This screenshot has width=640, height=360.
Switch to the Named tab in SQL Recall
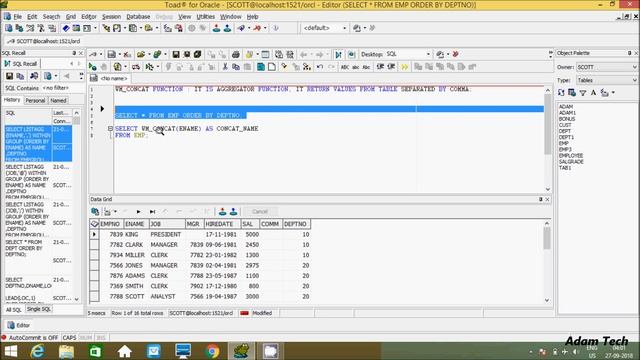click(58, 100)
